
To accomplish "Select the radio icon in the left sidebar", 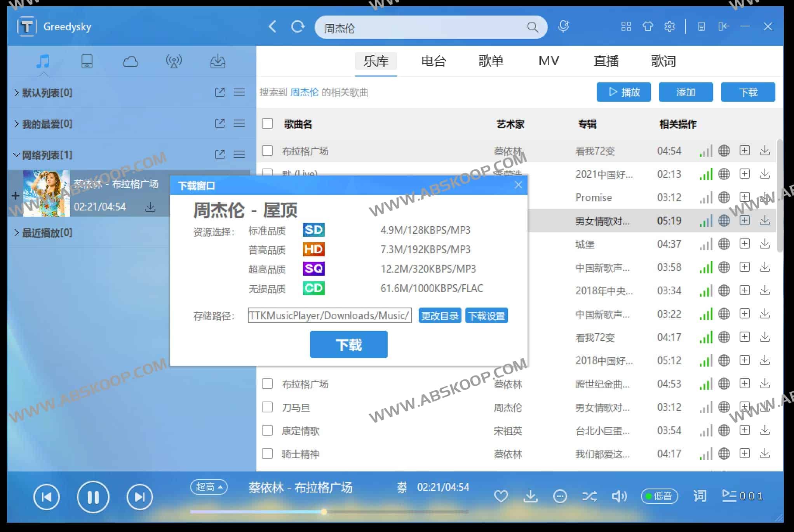I will click(174, 61).
